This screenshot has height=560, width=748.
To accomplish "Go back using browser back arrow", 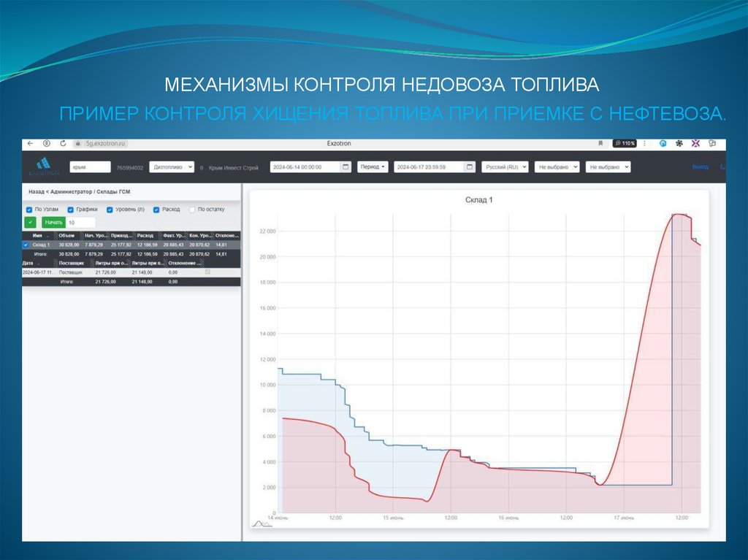I will (31, 143).
